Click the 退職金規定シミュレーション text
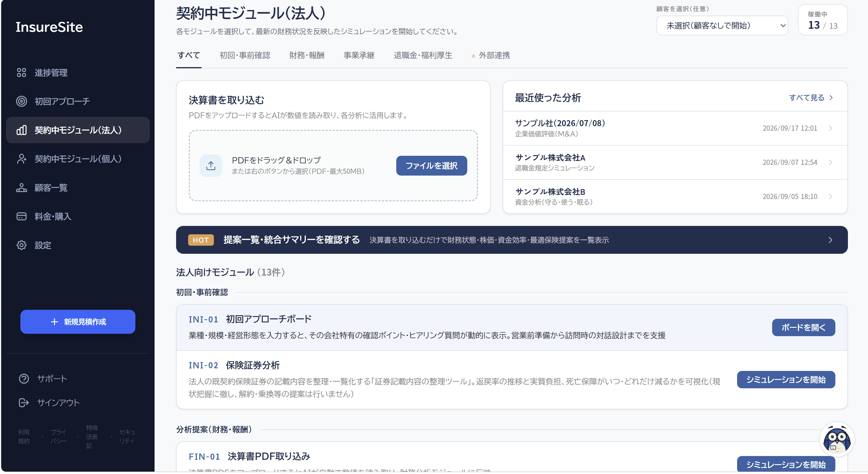 (x=555, y=168)
